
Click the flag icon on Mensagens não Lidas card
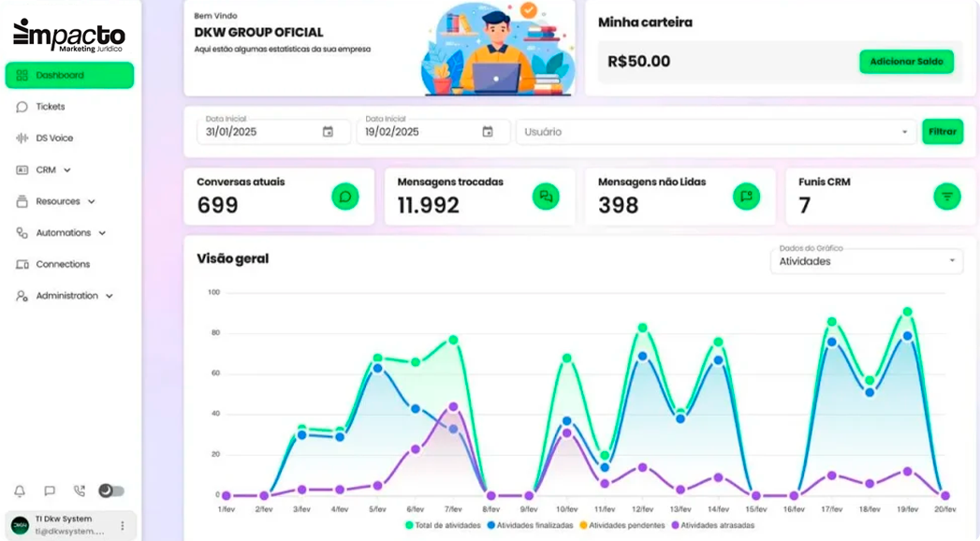click(x=747, y=195)
